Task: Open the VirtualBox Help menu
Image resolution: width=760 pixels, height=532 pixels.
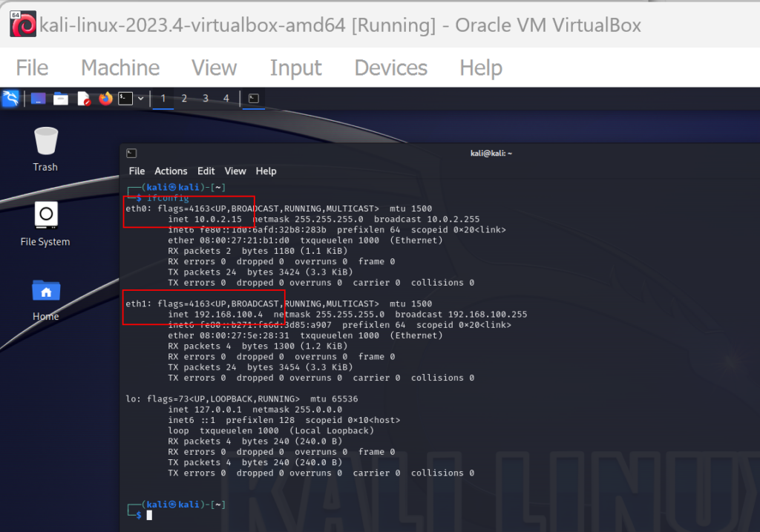Action: 481,68
